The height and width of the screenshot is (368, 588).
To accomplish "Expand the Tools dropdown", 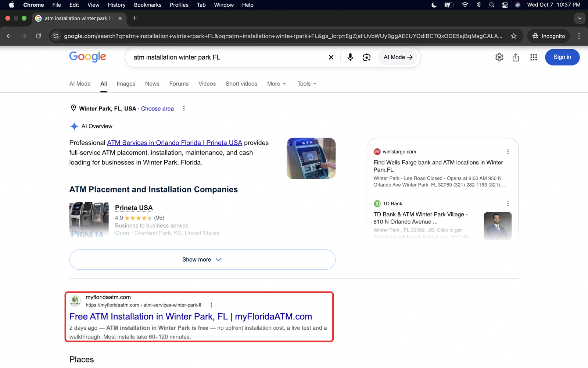I will pos(306,84).
